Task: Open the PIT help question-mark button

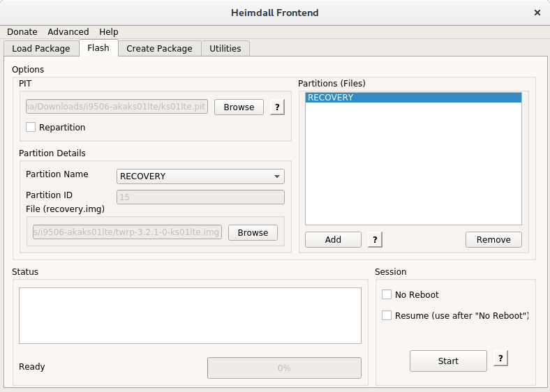Action: click(277, 107)
